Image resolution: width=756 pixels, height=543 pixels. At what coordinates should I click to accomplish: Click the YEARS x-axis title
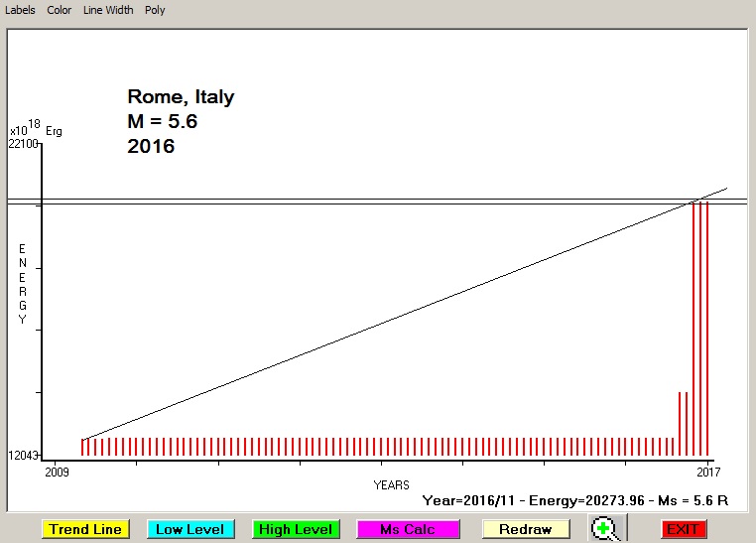click(x=391, y=485)
